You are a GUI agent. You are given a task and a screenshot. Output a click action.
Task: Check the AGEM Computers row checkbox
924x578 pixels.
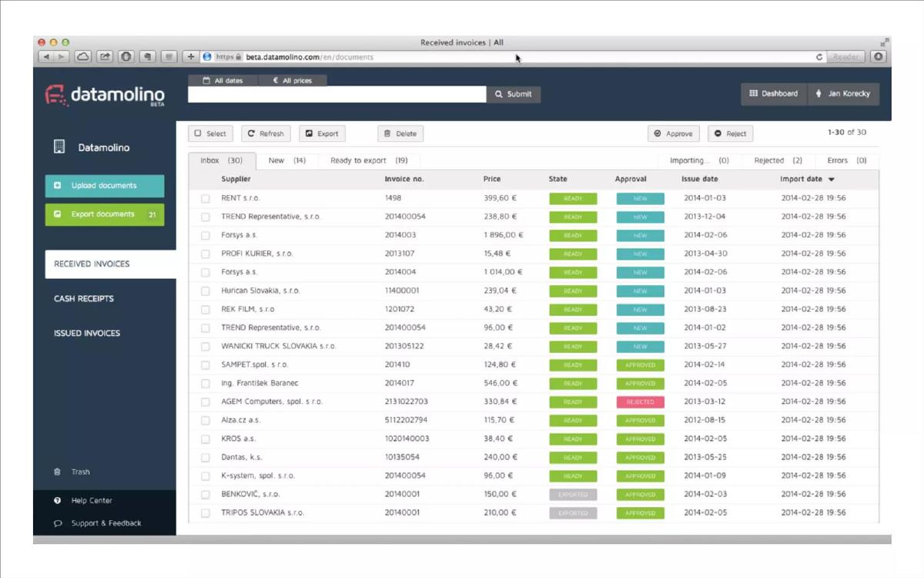coord(206,402)
